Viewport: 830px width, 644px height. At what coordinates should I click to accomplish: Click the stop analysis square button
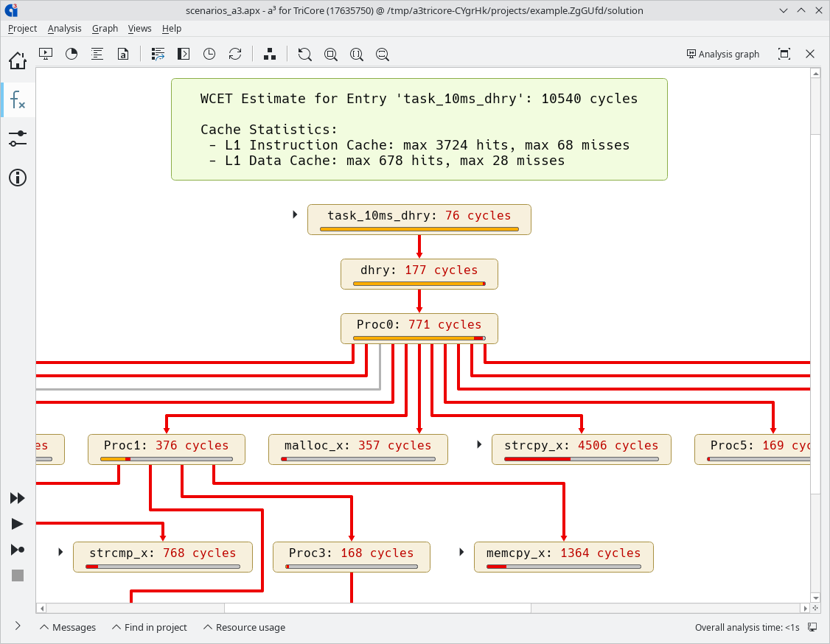point(18,575)
